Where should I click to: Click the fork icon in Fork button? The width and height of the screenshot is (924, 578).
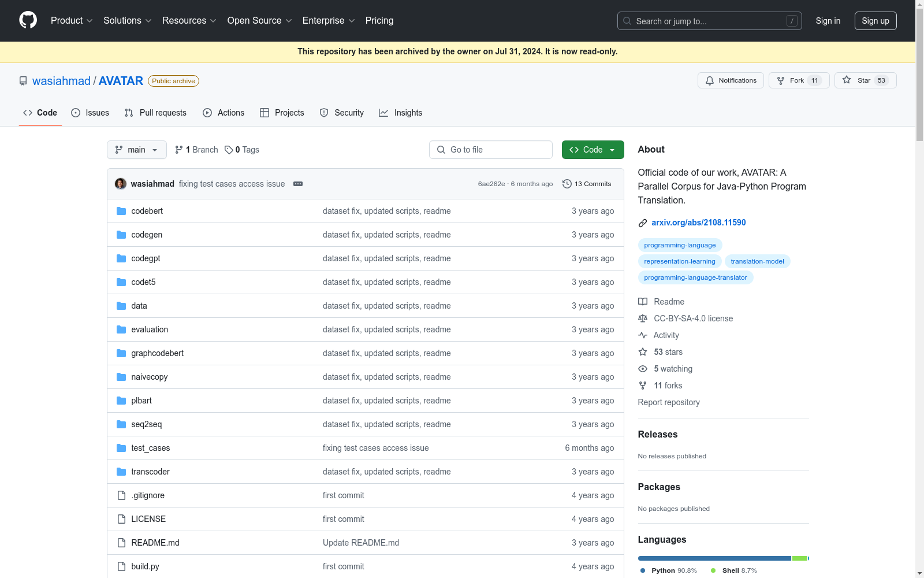click(x=781, y=80)
